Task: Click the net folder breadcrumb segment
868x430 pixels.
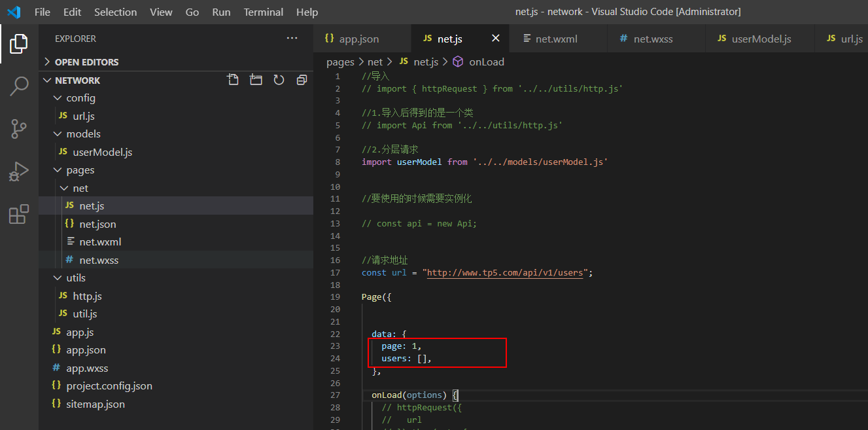Action: [x=375, y=62]
